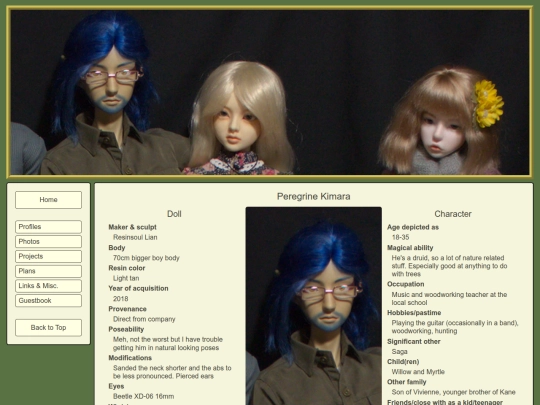Select the text Music and woodworking teacher

[x=439, y=295]
